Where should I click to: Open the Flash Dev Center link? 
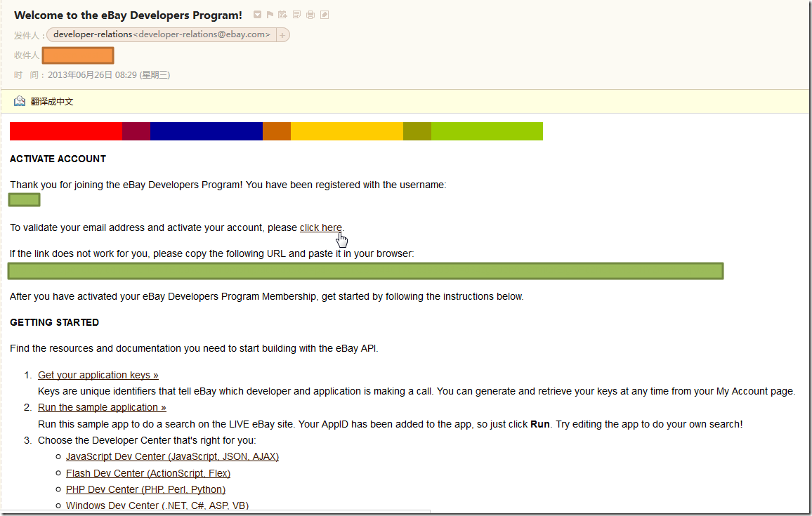coord(148,473)
